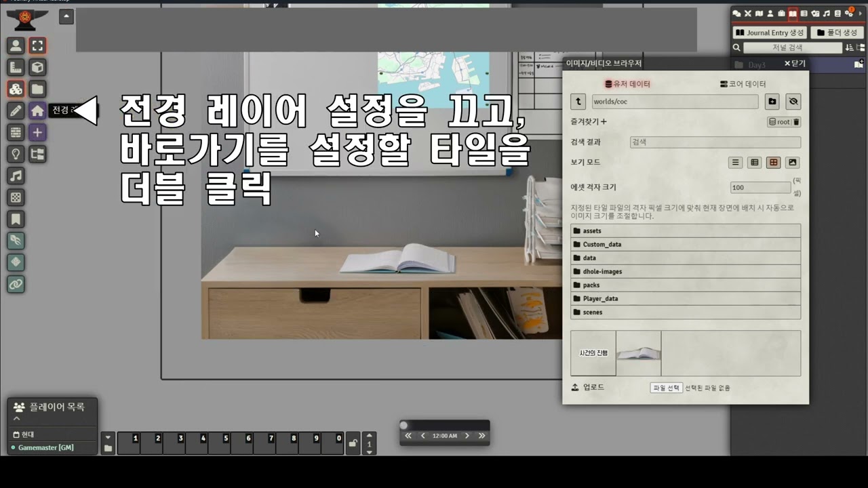Open the Rollable tables sidebar tab
Image resolution: width=868 pixels, height=488 pixels.
coord(804,14)
